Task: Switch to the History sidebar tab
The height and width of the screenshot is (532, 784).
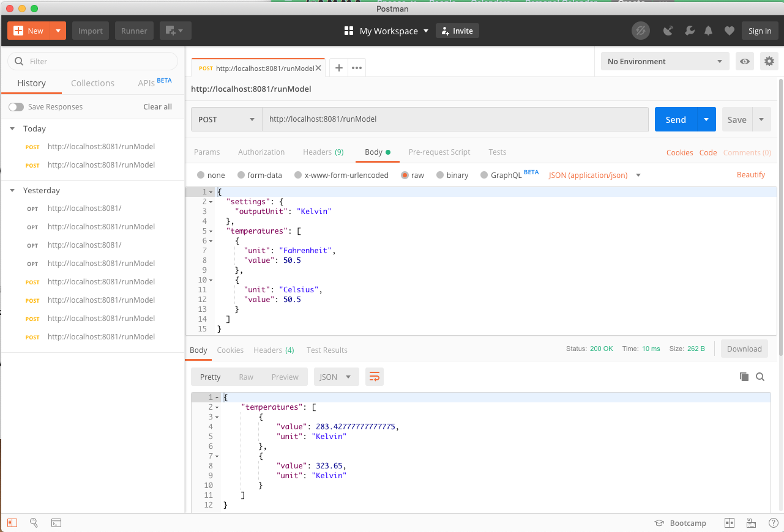Action: pos(31,83)
